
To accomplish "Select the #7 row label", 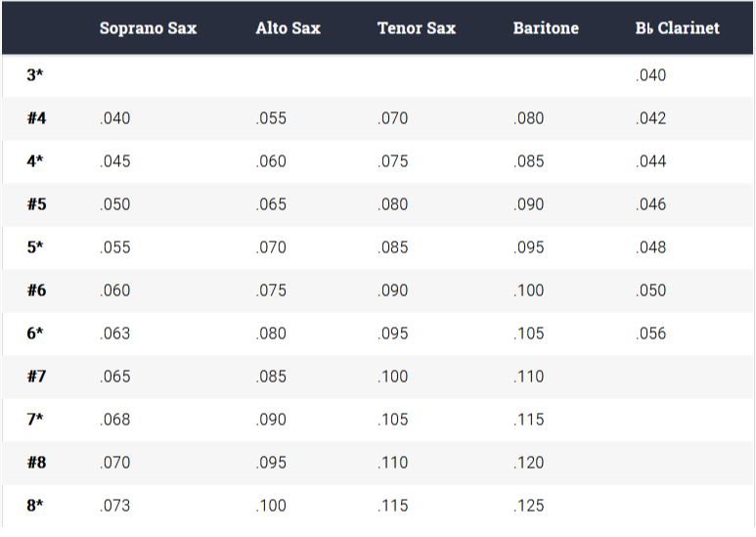I will pos(36,377).
